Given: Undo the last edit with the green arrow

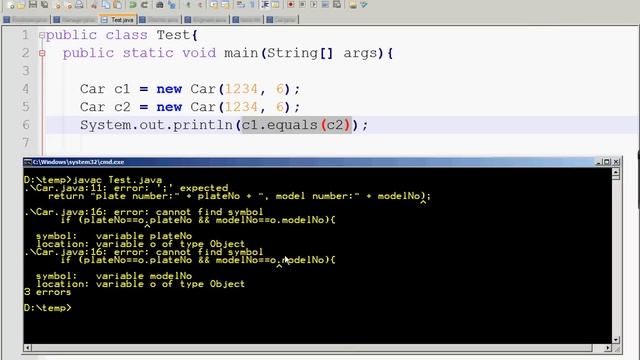Looking at the screenshot, I should point(133,4).
